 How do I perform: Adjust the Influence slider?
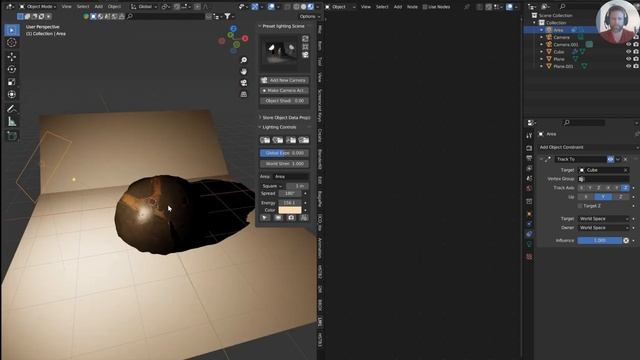tap(600, 241)
